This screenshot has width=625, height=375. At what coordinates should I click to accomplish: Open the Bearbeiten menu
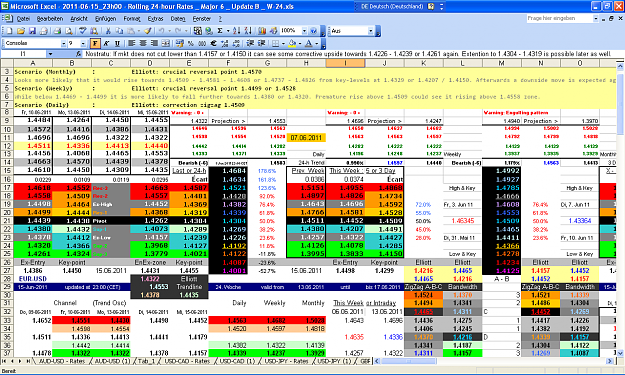[x=50, y=19]
